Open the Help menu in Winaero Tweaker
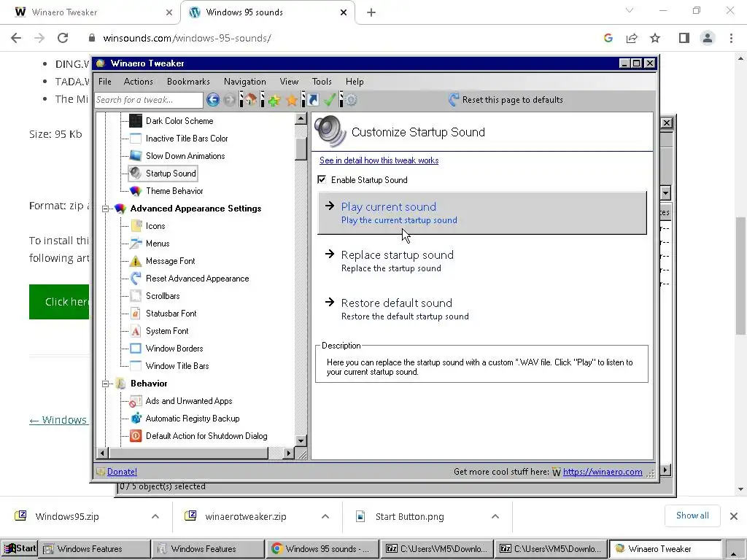Image resolution: width=747 pixels, height=560 pixels. (x=355, y=82)
